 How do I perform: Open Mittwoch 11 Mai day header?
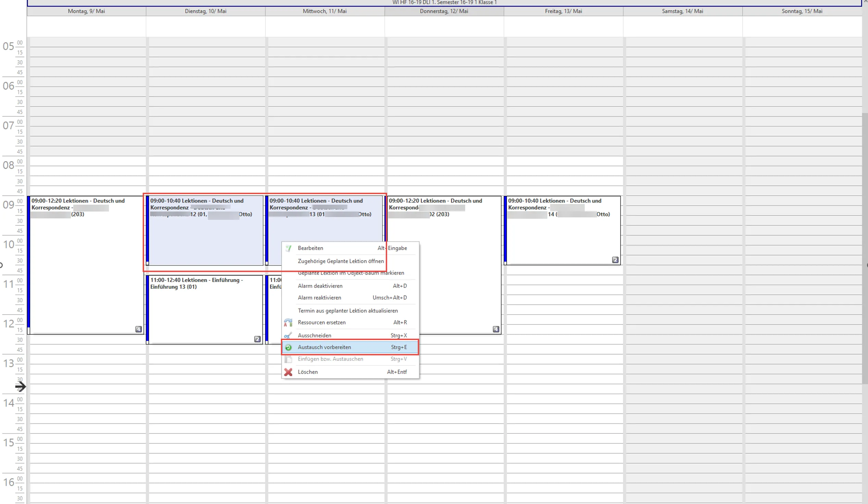(x=325, y=11)
